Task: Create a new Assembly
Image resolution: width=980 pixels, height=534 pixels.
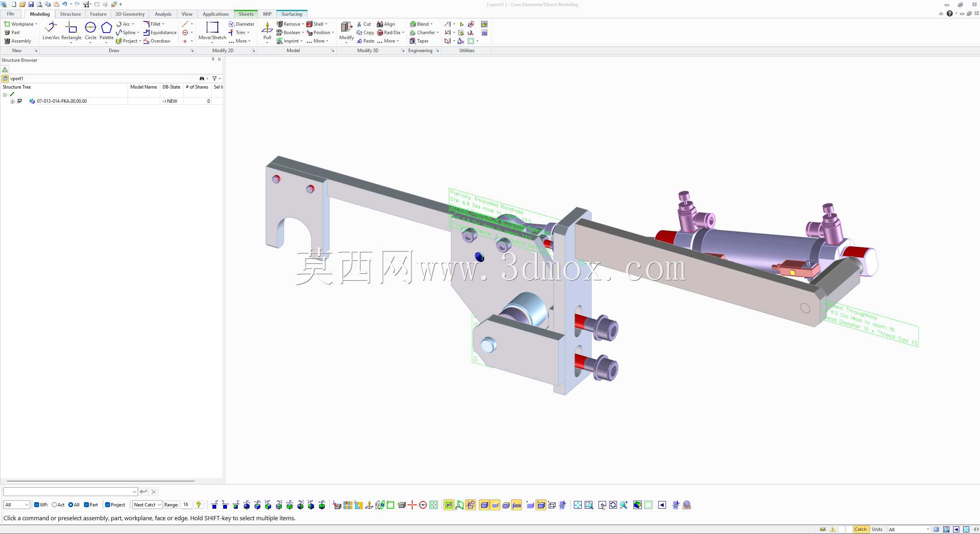Action: tap(18, 41)
